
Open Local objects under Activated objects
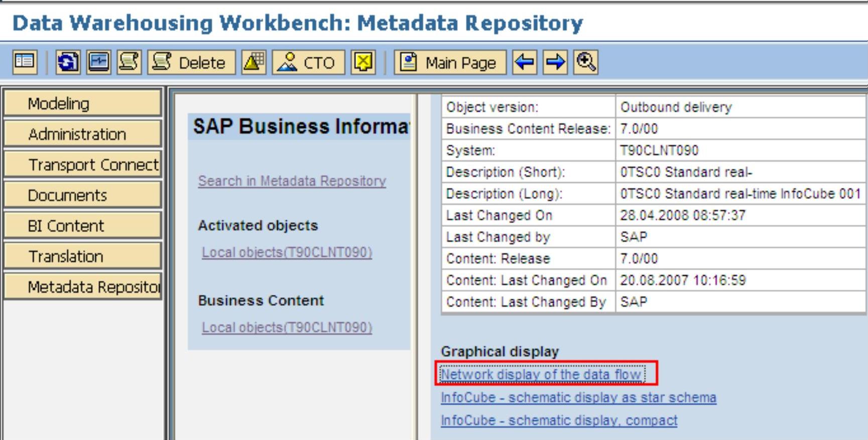point(287,252)
